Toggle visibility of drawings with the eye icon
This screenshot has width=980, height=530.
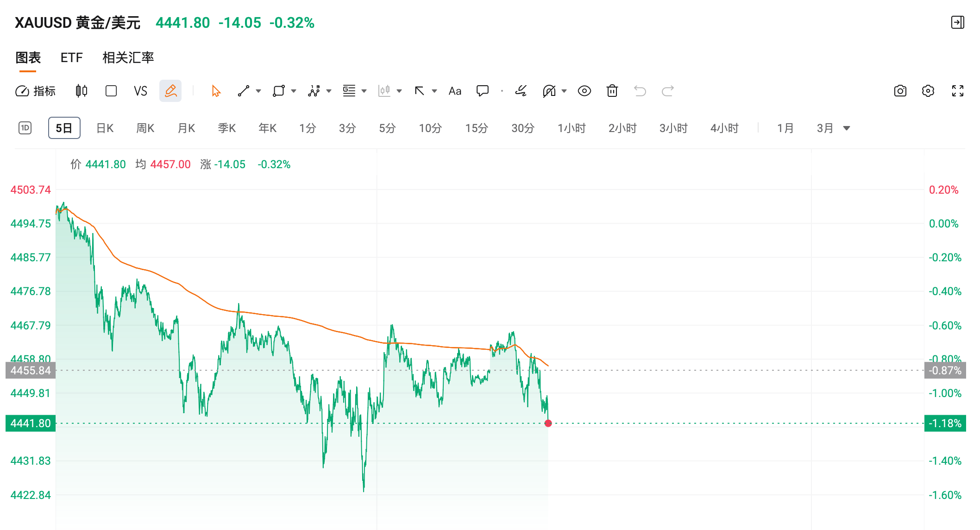click(x=584, y=91)
